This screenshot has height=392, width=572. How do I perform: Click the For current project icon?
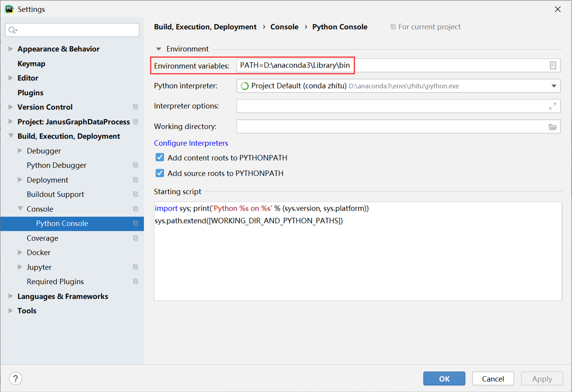coord(393,27)
